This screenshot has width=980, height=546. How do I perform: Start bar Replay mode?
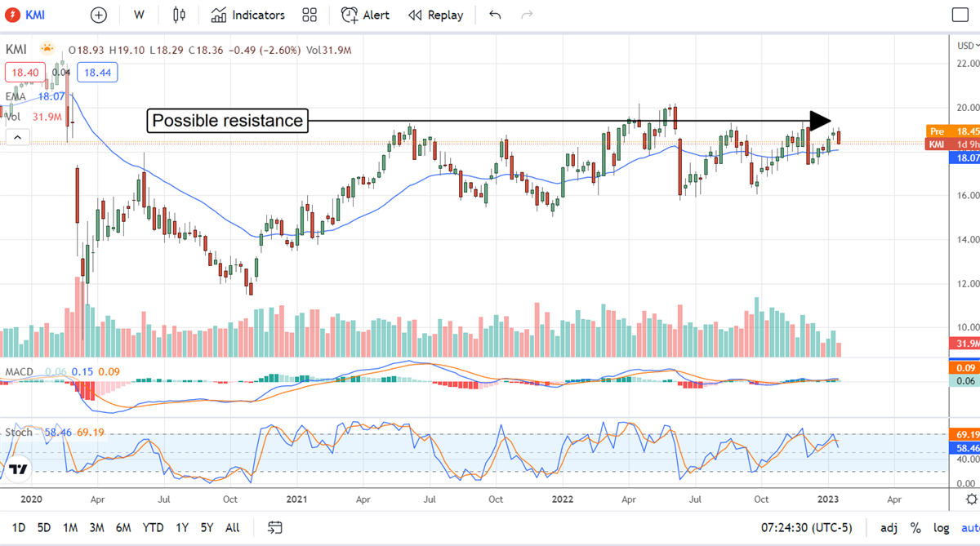[x=435, y=15]
